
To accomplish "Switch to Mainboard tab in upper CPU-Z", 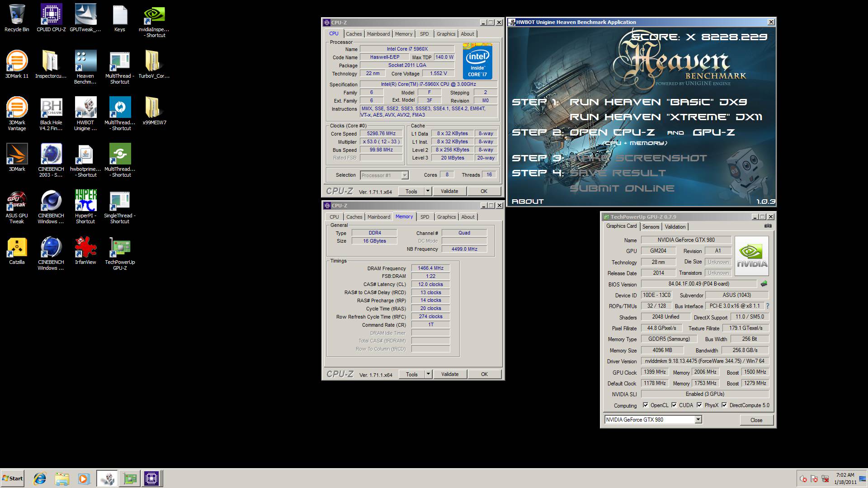I will pyautogui.click(x=378, y=34).
